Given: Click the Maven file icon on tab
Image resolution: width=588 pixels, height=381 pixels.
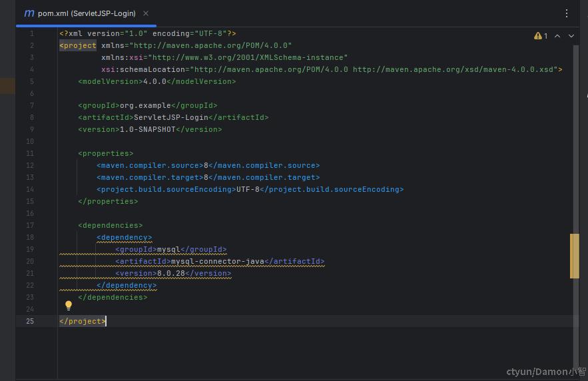Looking at the screenshot, I should point(29,13).
